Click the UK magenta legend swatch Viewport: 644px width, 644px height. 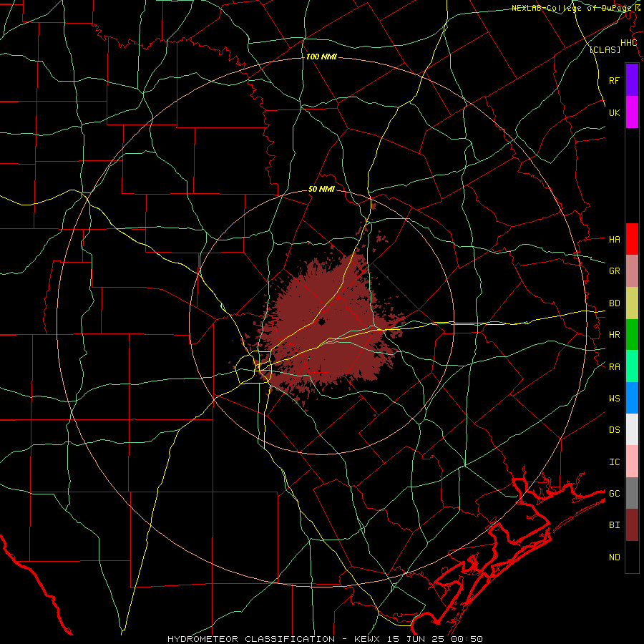[632, 112]
